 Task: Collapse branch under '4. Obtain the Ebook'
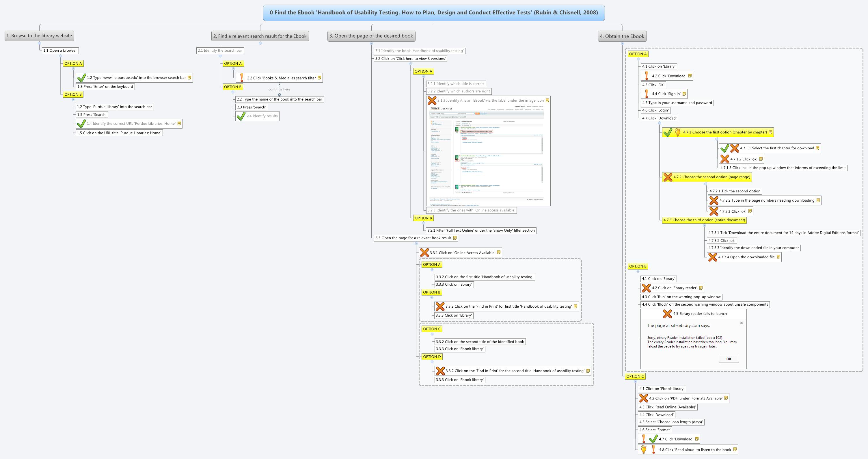tap(622, 43)
